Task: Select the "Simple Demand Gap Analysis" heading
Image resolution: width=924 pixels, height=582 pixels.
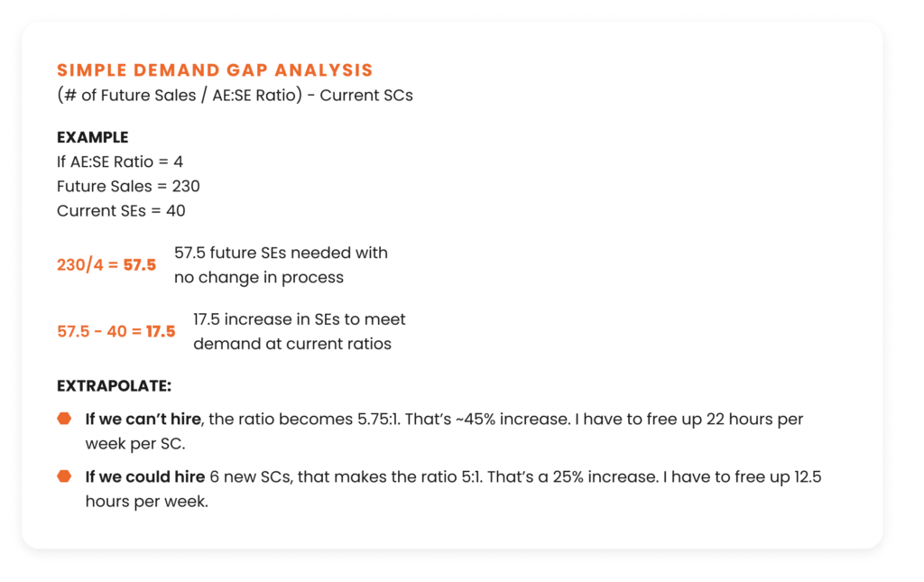Action: (215, 70)
